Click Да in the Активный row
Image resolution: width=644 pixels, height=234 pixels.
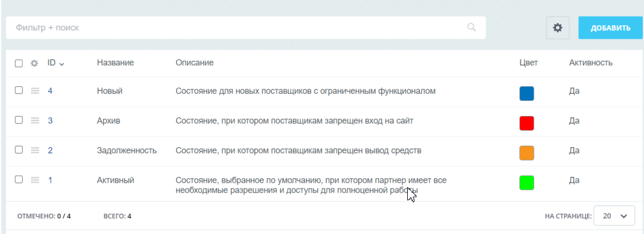574,179
